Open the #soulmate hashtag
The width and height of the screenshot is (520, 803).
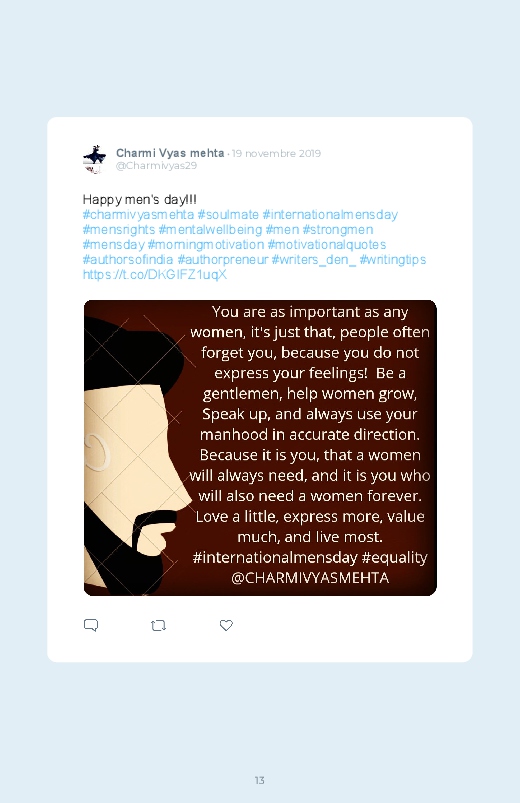(x=228, y=215)
